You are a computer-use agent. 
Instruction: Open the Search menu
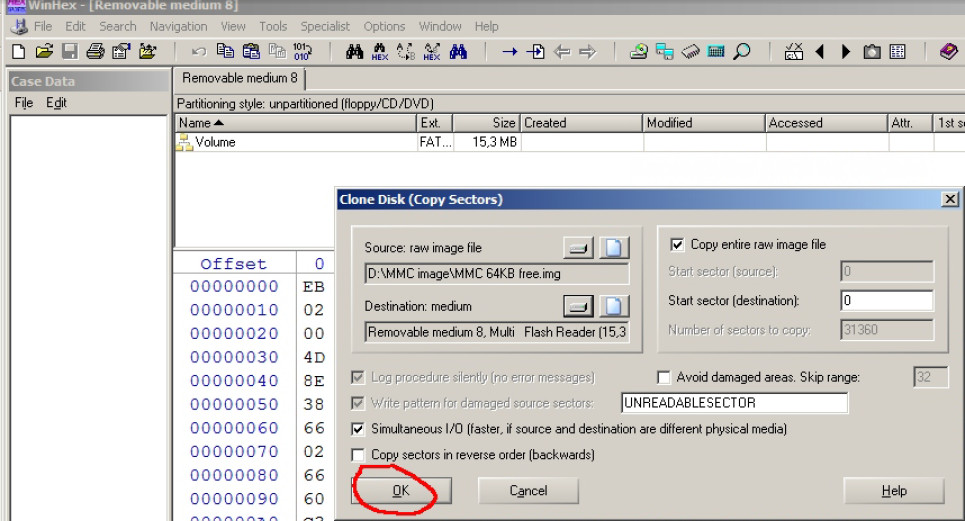point(118,26)
